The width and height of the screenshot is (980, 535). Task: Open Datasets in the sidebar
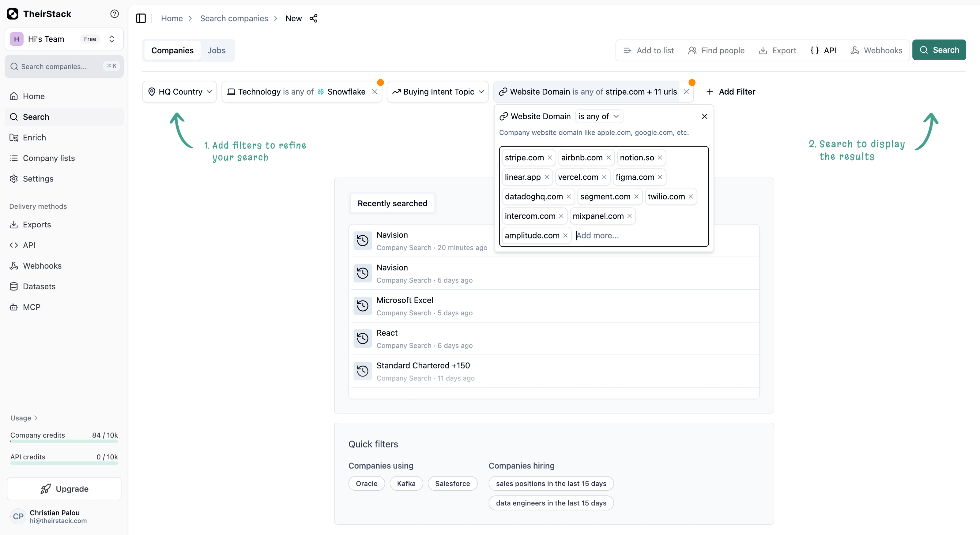point(64,286)
